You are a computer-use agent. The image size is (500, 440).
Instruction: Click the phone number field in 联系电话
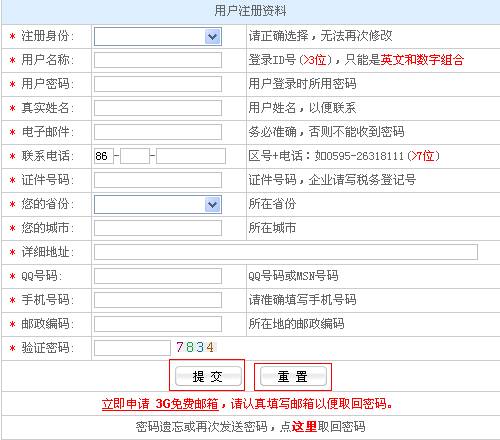pyautogui.click(x=191, y=156)
